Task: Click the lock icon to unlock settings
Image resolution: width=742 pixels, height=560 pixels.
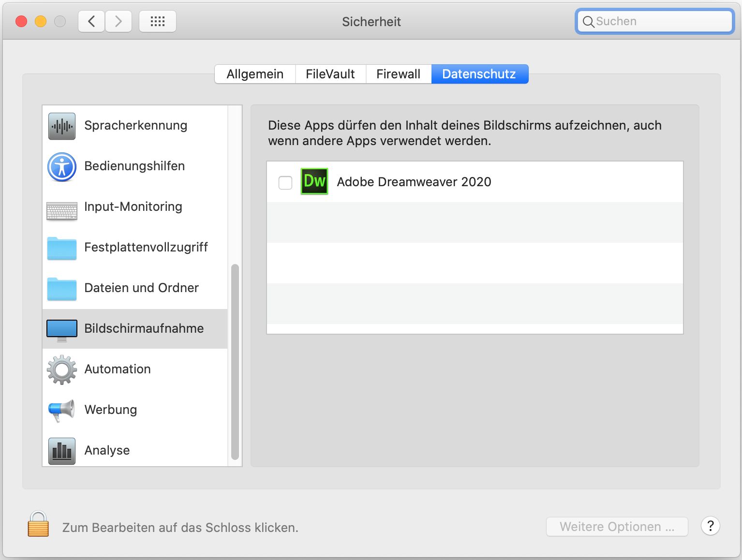Action: coord(38,524)
